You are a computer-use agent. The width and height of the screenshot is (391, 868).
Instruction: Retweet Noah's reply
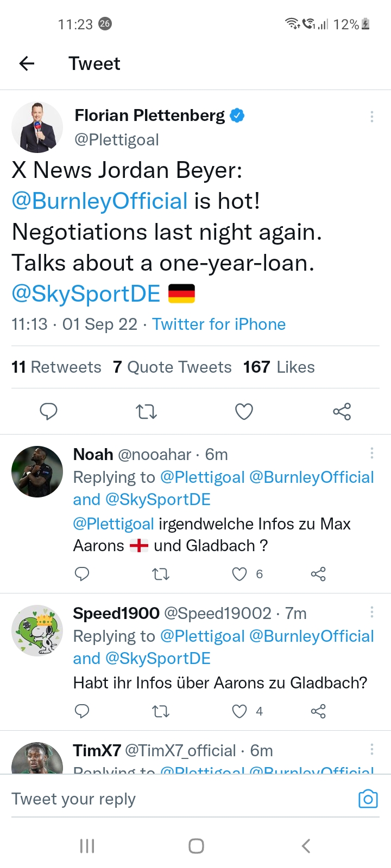pyautogui.click(x=161, y=574)
